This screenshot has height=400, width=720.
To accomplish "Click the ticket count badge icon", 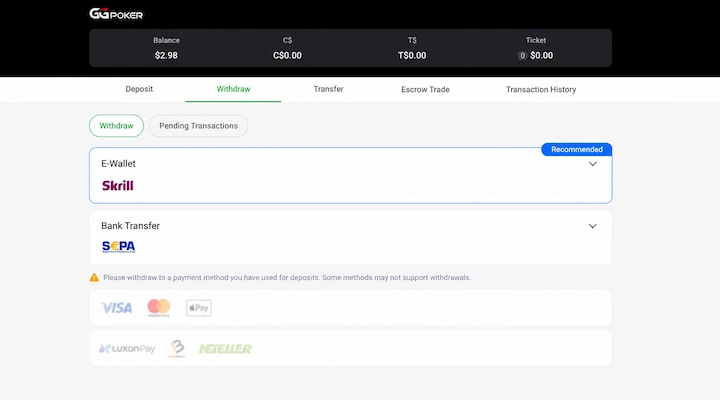I will click(x=522, y=56).
